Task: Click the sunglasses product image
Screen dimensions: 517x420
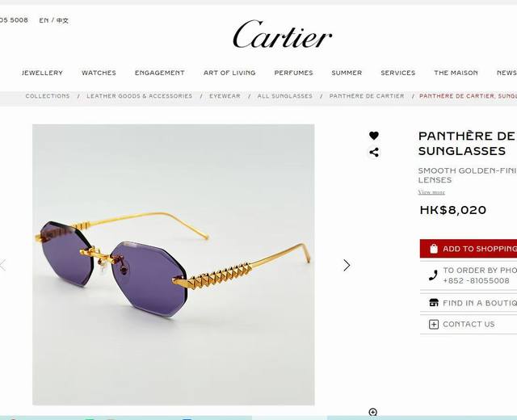Action: pyautogui.click(x=174, y=264)
